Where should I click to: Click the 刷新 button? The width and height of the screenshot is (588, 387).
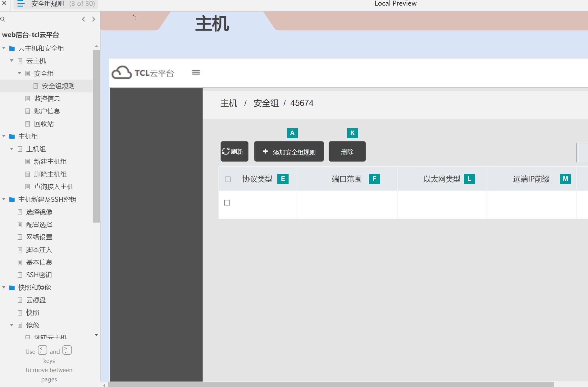[235, 151]
